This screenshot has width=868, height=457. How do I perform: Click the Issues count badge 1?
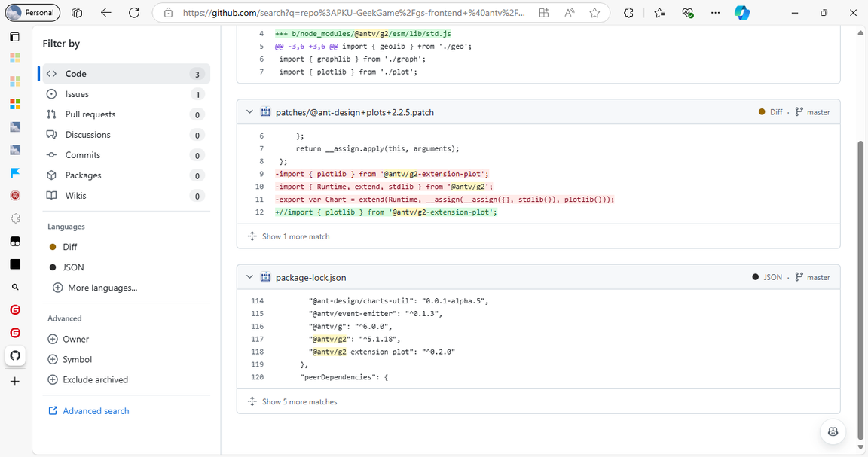click(x=197, y=95)
